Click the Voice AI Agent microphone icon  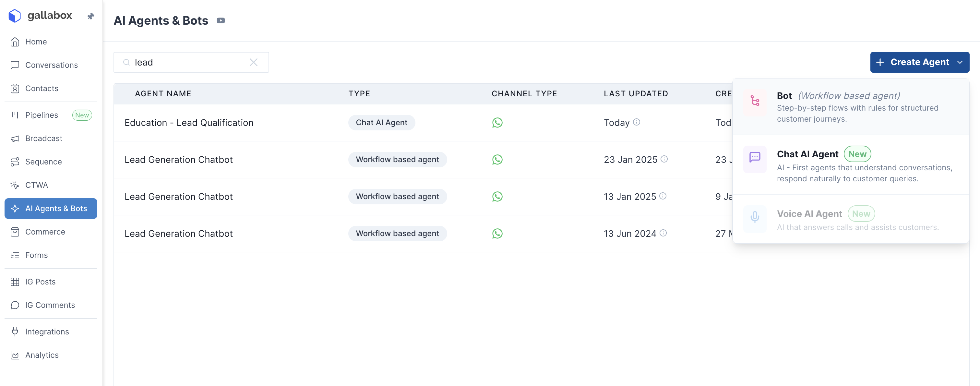coord(755,217)
